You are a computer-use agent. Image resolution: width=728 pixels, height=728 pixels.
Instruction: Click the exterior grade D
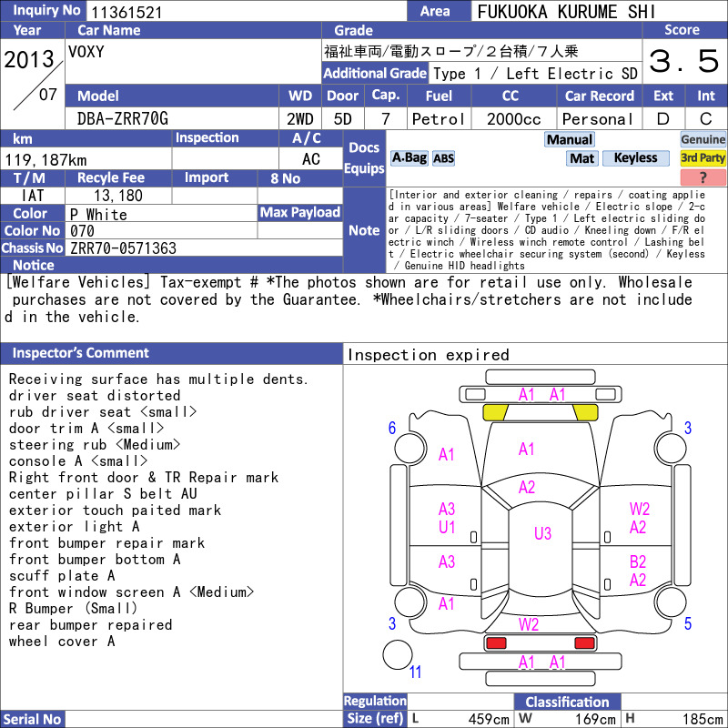click(x=663, y=119)
